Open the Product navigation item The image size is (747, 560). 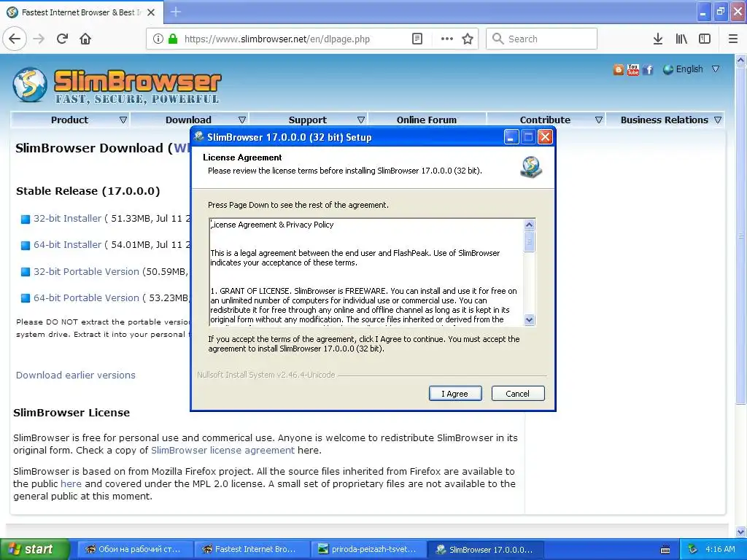tap(69, 120)
